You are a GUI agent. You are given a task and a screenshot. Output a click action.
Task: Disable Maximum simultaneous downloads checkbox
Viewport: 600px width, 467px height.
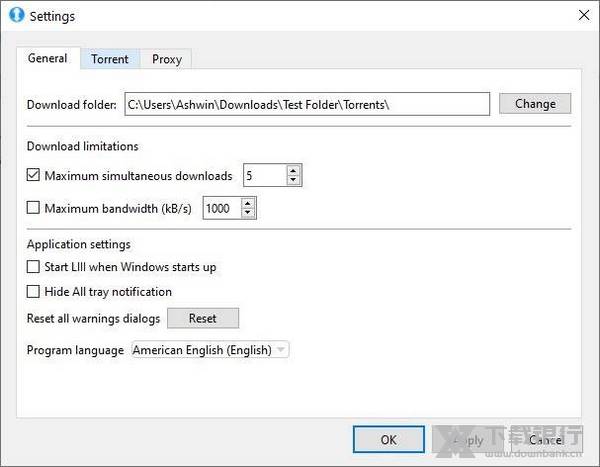click(33, 176)
